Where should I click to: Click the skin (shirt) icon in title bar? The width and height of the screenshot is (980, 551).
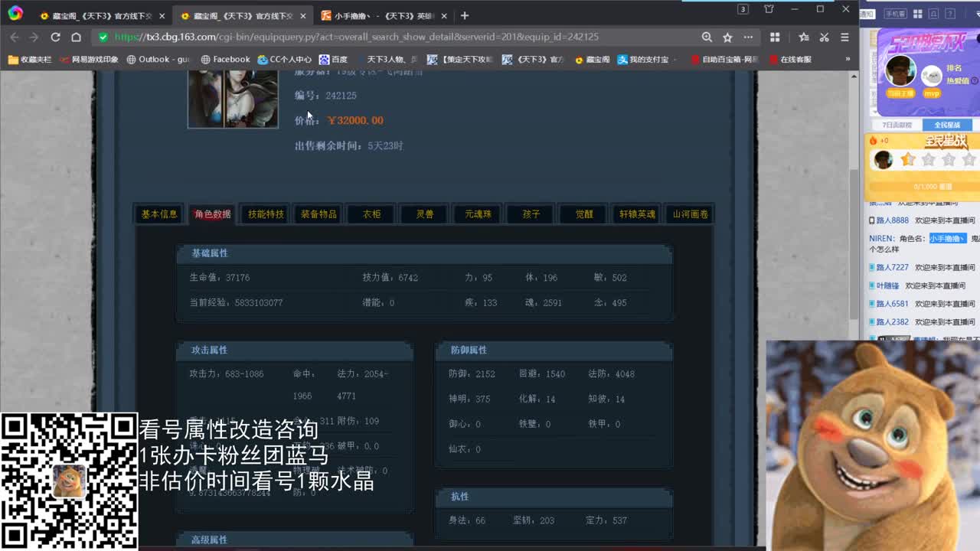(769, 9)
